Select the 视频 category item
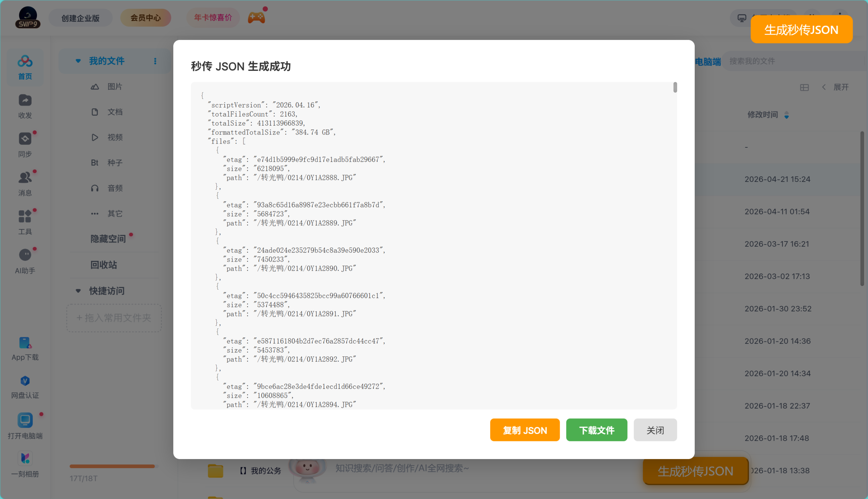The image size is (868, 499). [115, 138]
